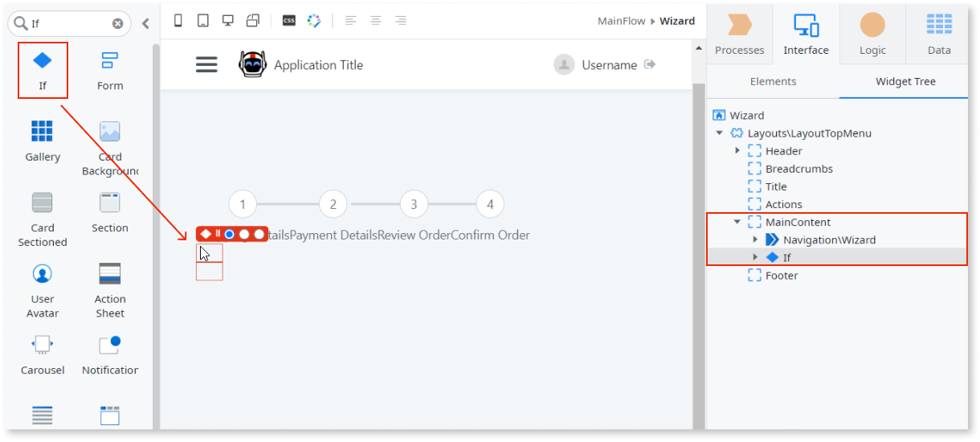Open the hamburger menu in app preview
The width and height of the screenshot is (980, 442).
(x=206, y=65)
